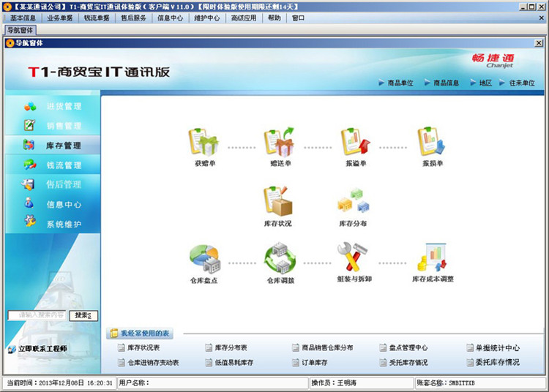Open the 基本信息 menu
The image size is (549, 392).
coord(23,18)
